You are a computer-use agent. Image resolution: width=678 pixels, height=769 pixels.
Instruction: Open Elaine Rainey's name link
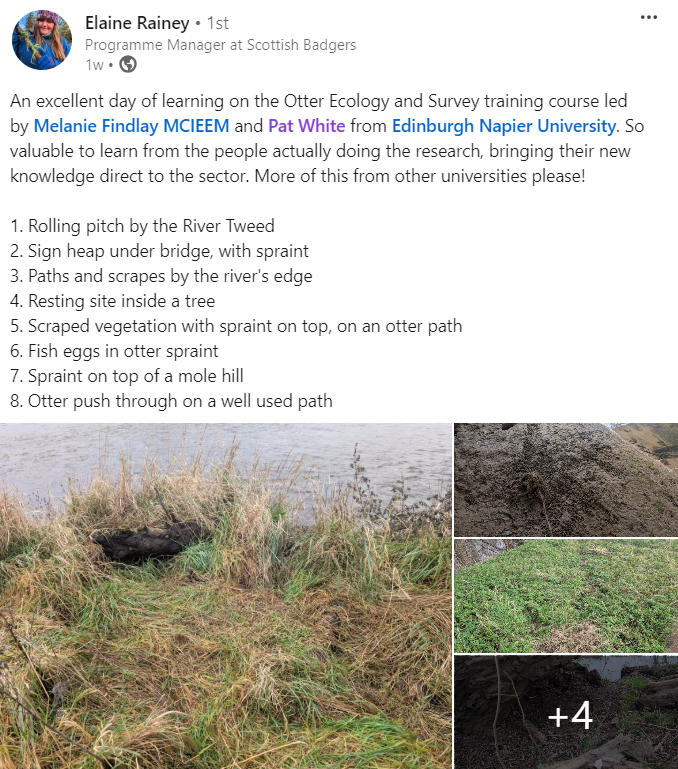137,23
